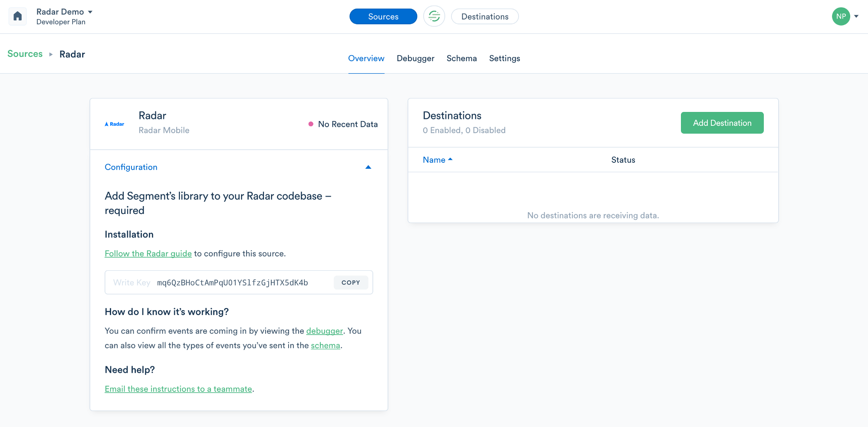Click the Radar breadcrumb title
The image size is (868, 427).
click(x=72, y=54)
